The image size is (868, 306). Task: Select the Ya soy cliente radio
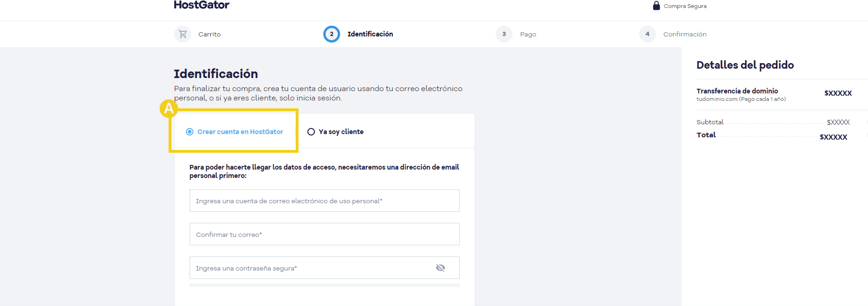point(311,132)
